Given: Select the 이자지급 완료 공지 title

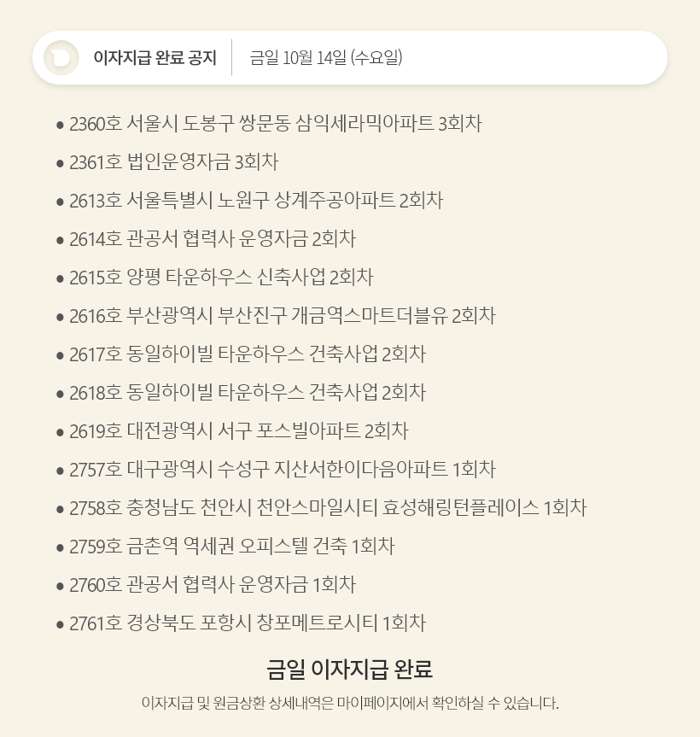Looking at the screenshot, I should coord(155,58).
